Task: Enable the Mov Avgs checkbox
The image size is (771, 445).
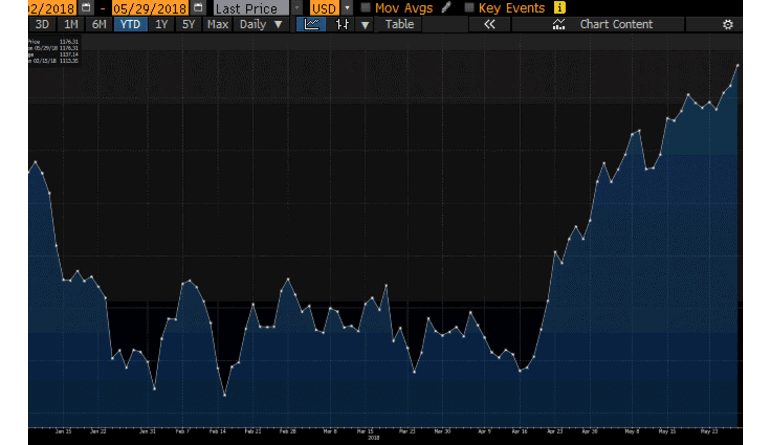Action: (365, 8)
